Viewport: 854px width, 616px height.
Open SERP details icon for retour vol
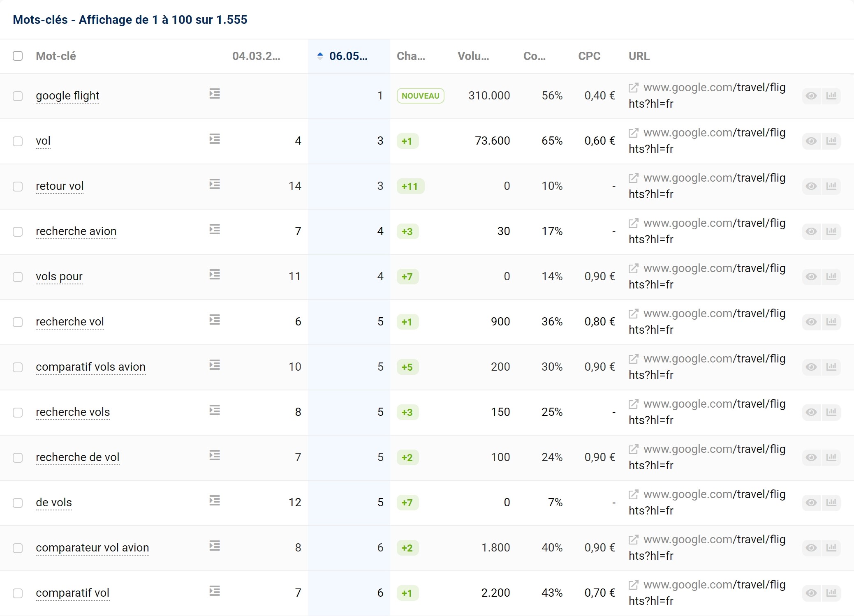click(215, 184)
